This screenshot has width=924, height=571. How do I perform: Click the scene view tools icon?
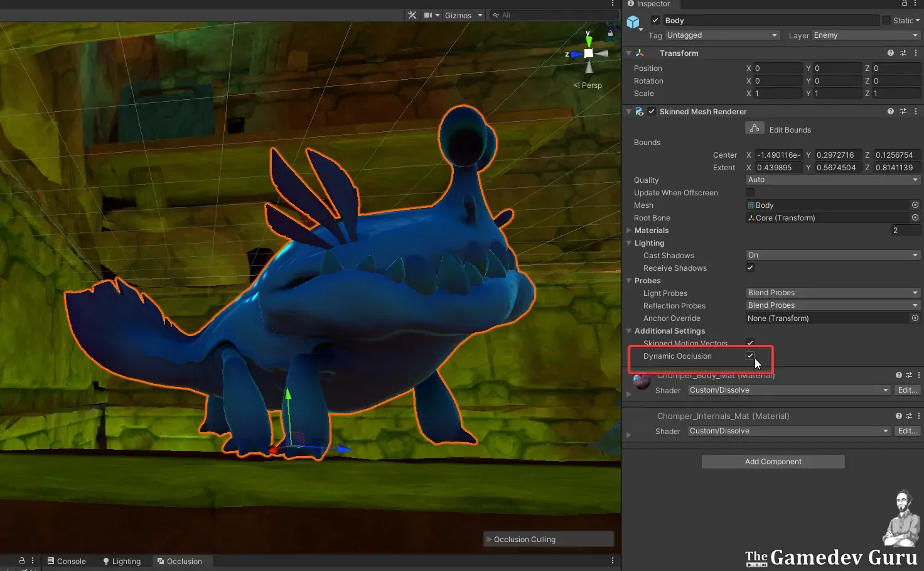[412, 14]
